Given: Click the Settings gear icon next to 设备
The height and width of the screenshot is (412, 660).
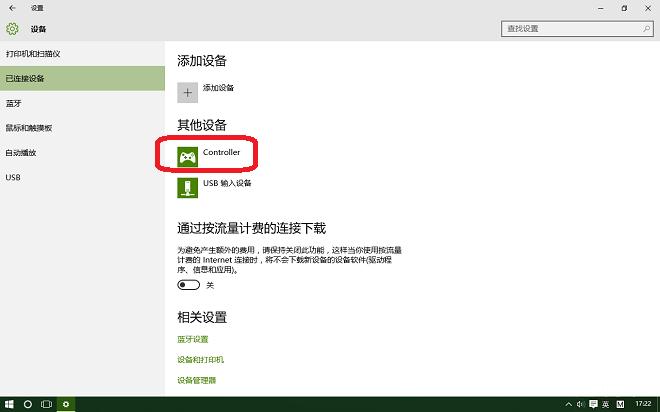Looking at the screenshot, I should point(12,29).
